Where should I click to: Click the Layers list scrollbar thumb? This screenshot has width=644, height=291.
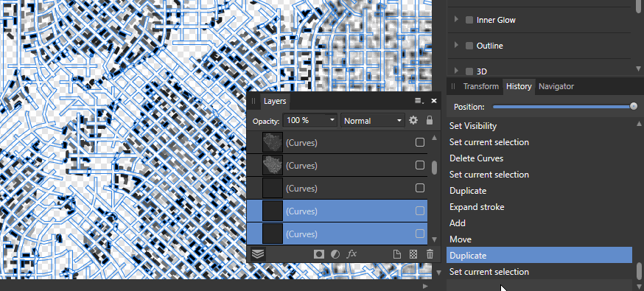tap(435, 167)
